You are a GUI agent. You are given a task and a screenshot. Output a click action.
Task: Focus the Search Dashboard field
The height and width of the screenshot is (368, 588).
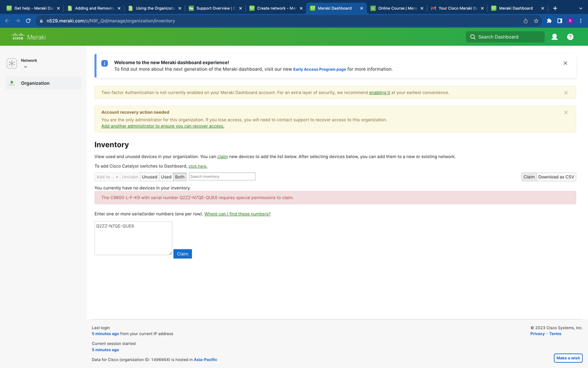(x=505, y=37)
